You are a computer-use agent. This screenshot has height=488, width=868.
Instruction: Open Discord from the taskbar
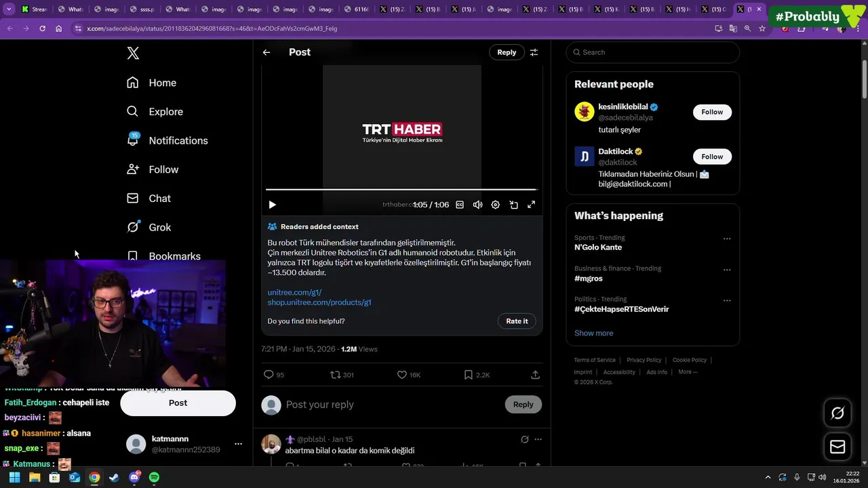(134, 477)
